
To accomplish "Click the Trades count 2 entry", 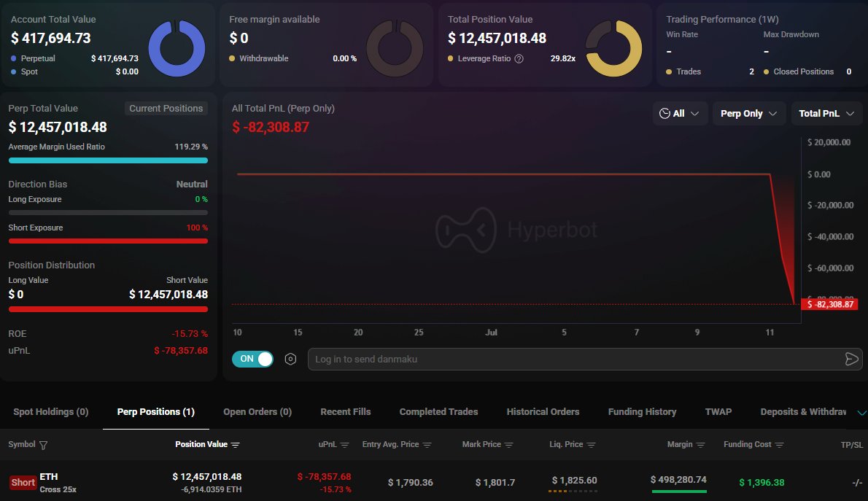I will [x=710, y=71].
